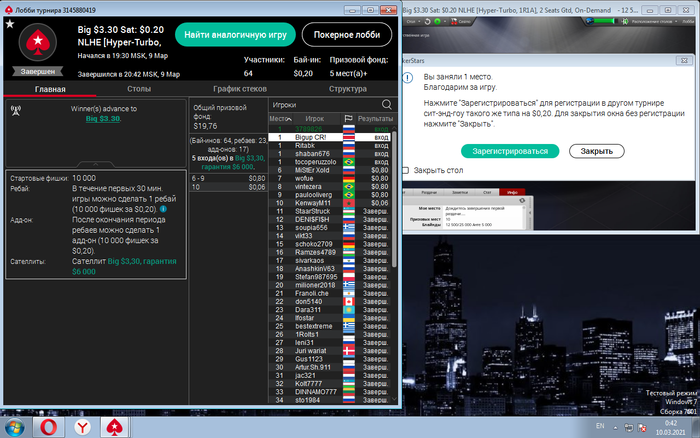The width and height of the screenshot is (700, 438).
Task: Click the PokerStars red spade logo
Action: 38,42
